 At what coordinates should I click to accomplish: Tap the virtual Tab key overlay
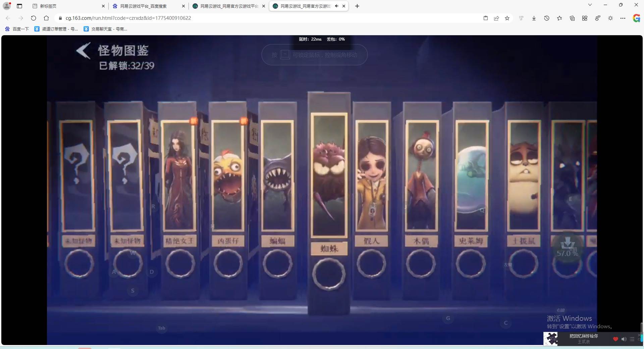[162, 328]
